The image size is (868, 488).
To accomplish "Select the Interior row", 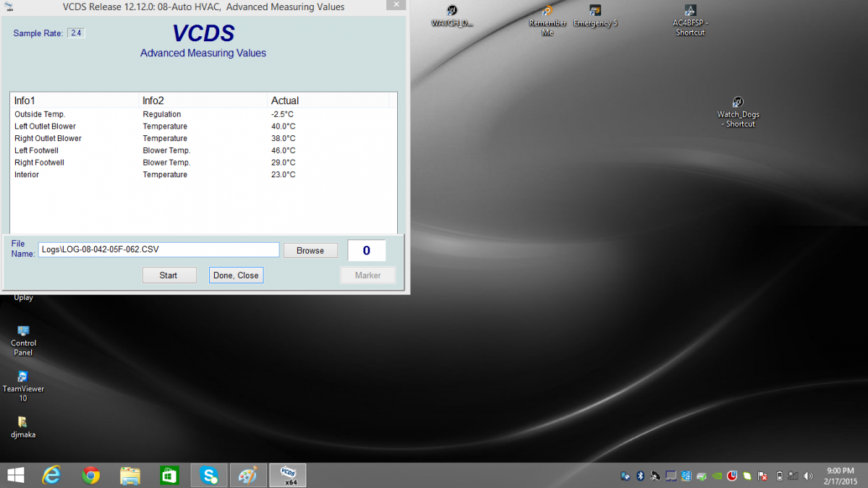I will [203, 174].
